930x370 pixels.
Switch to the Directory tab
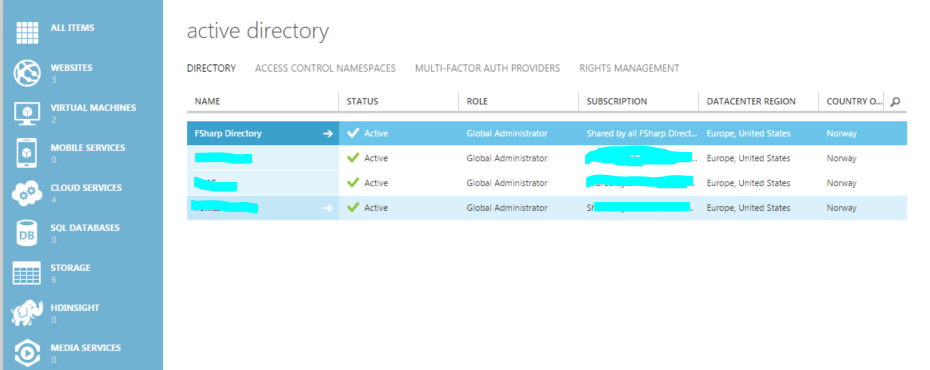[x=211, y=68]
